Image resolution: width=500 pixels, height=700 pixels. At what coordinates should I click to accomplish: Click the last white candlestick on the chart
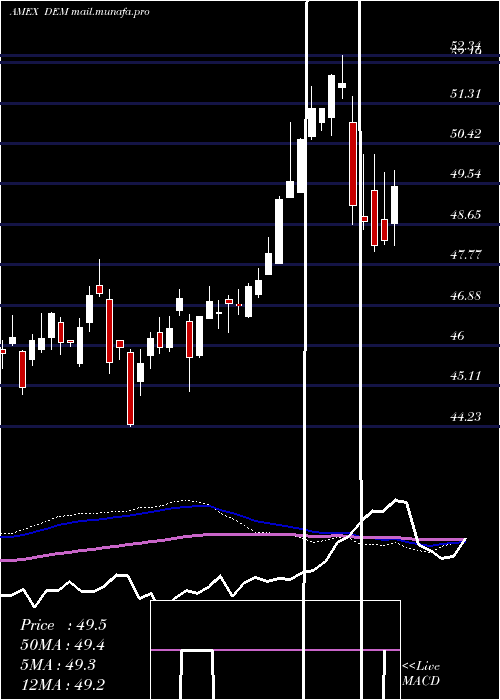click(x=395, y=205)
